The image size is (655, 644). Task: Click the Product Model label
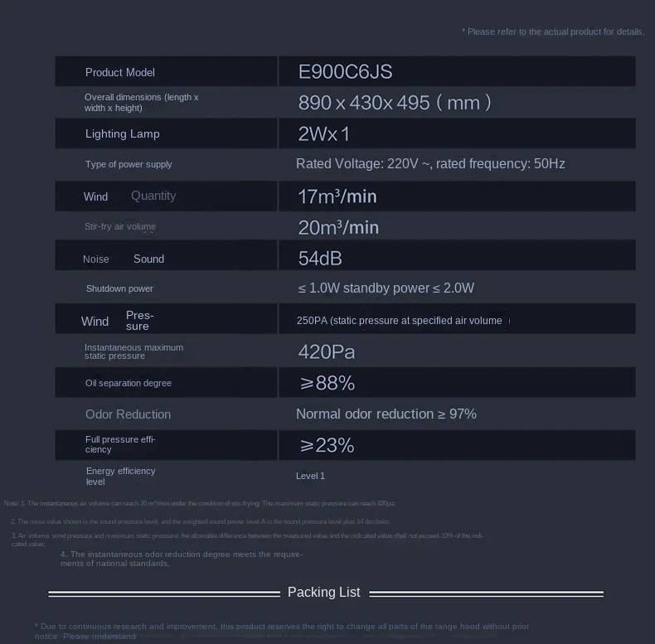(120, 72)
